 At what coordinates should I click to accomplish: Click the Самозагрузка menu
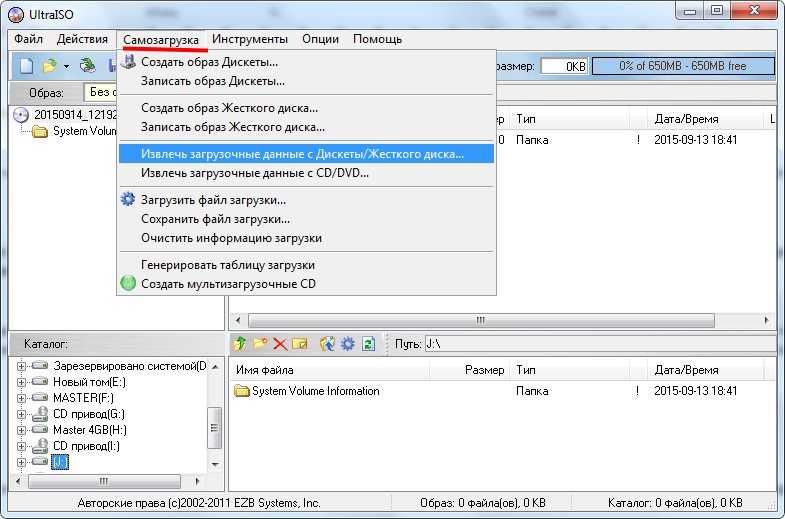[x=161, y=40]
